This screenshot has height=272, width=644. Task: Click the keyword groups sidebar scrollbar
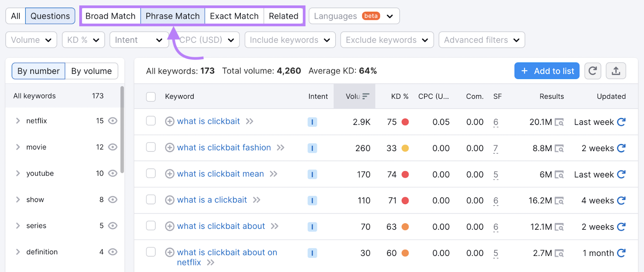[122, 129]
